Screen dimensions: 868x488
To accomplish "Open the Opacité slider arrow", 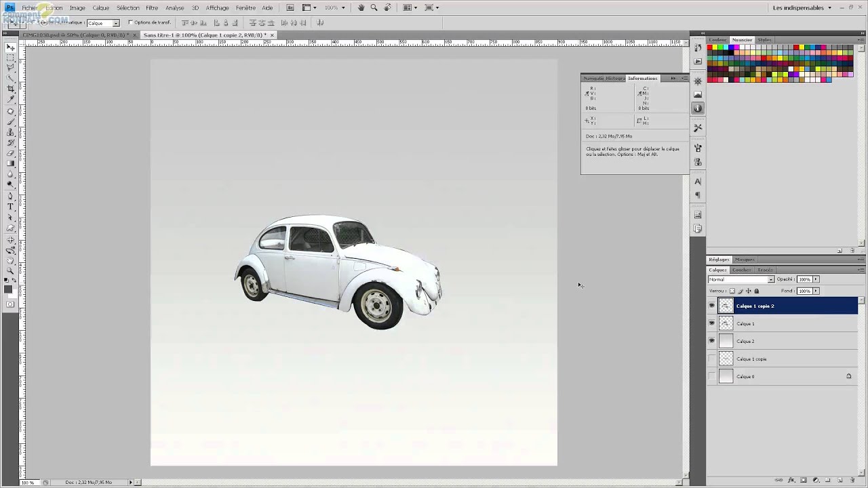I will pos(816,279).
